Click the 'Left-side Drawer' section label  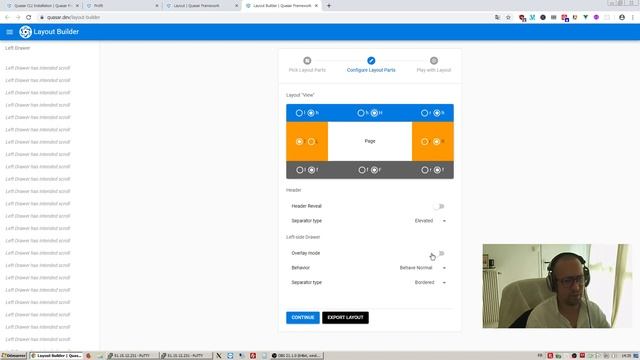(303, 237)
